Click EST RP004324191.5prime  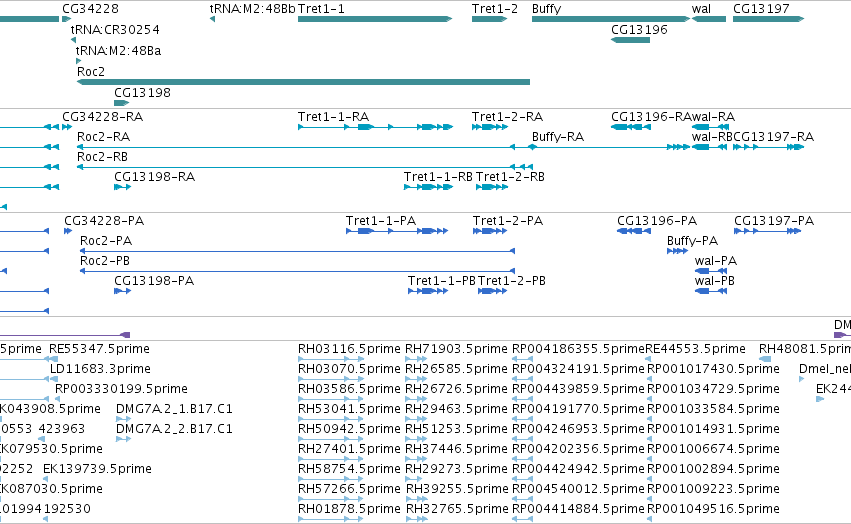tap(579, 369)
